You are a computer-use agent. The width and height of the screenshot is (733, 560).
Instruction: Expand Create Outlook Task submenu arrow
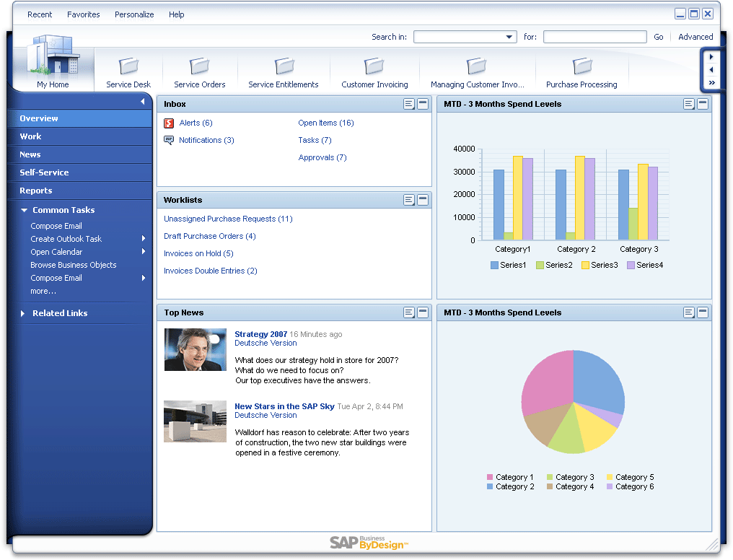(x=144, y=238)
